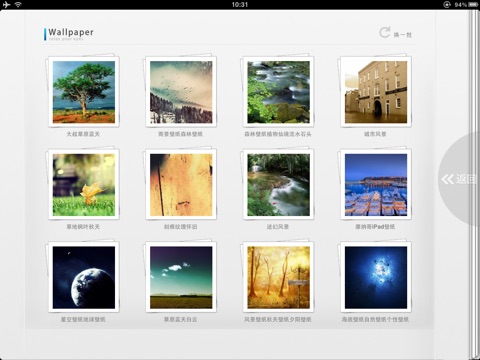Screen dimensions: 480x360
Task: Open the lone tree on grassland thumbnail
Action: [x=84, y=92]
